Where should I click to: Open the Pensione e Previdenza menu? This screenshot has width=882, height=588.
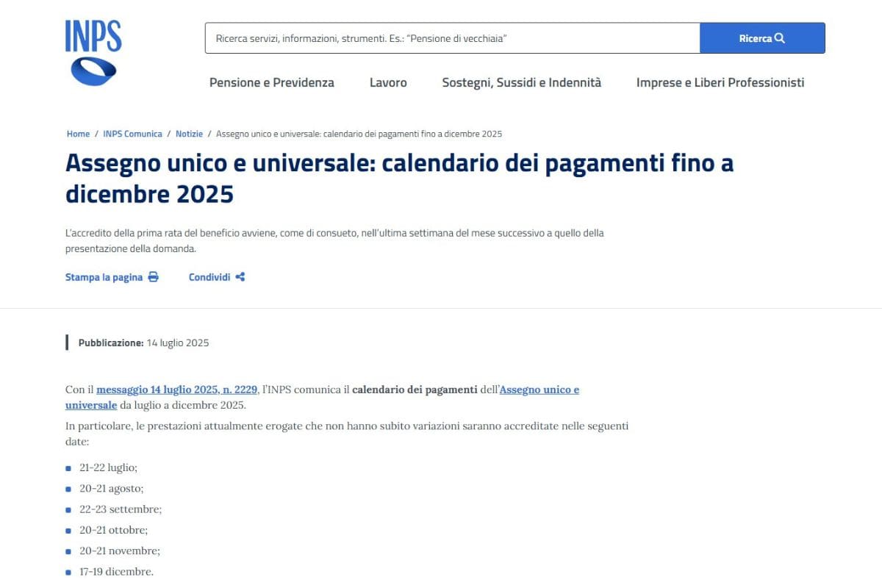click(x=272, y=82)
